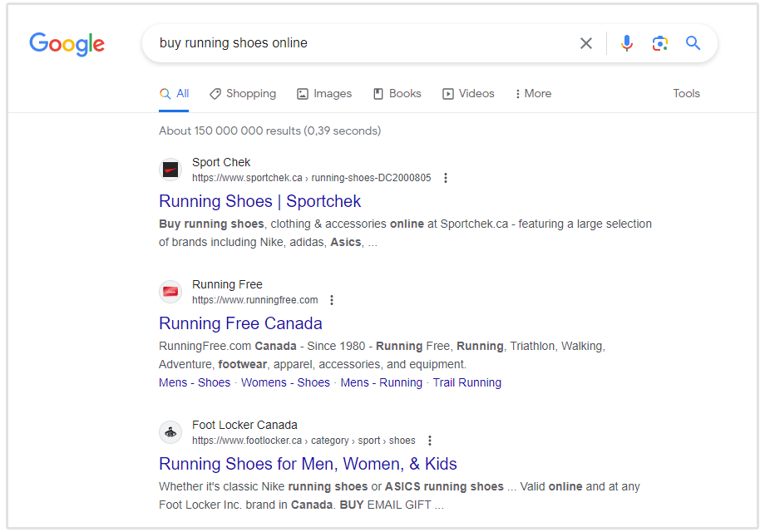Clear the search box with X icon

pyautogui.click(x=586, y=43)
